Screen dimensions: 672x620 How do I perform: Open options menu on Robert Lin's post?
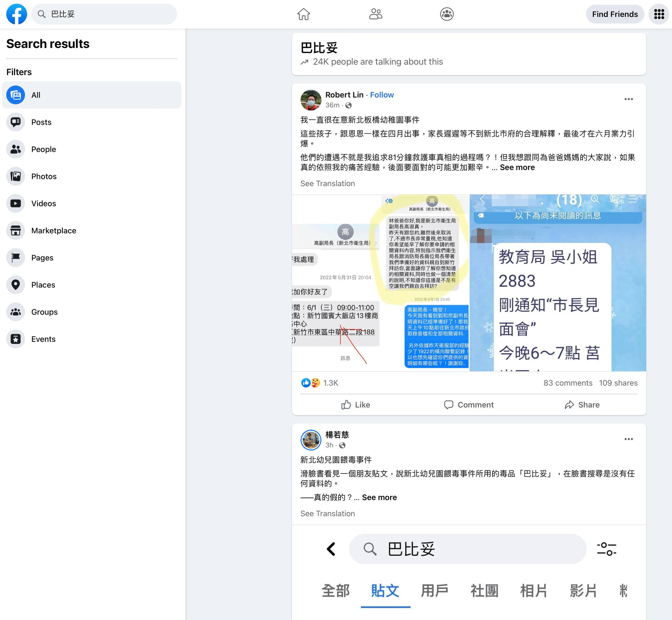point(629,99)
